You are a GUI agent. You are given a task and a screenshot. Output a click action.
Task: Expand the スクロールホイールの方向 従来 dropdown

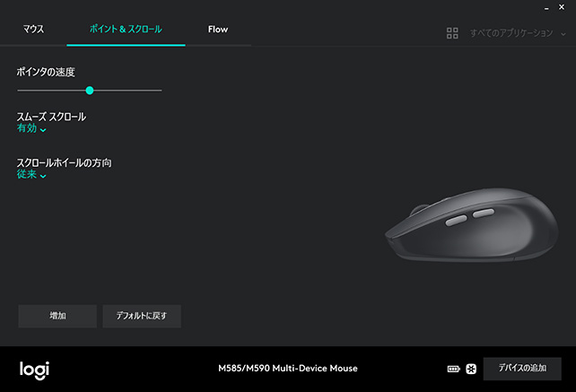(31, 175)
